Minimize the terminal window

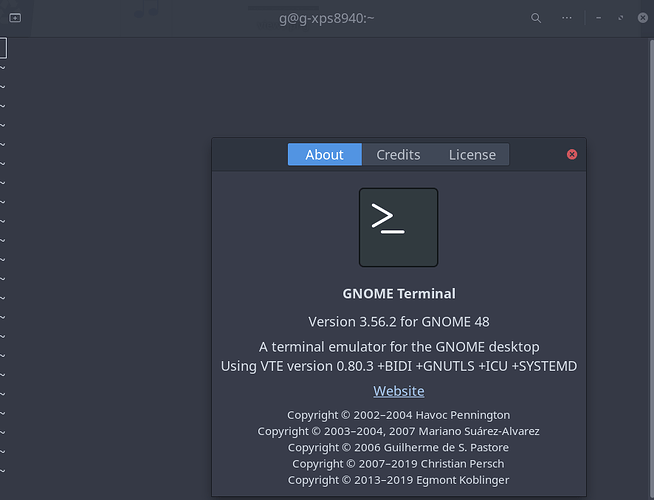click(x=599, y=18)
